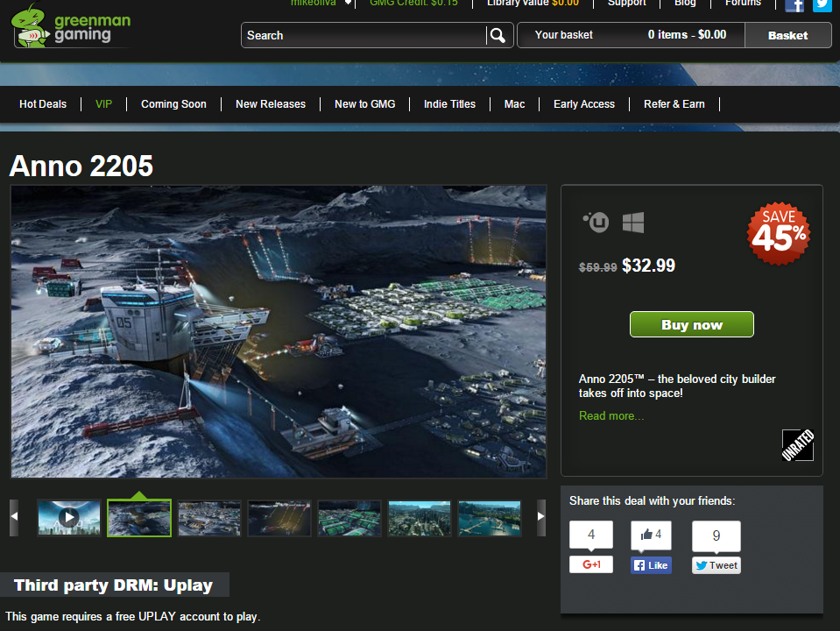The height and width of the screenshot is (631, 840).
Task: Open the VIP menu item
Action: 104,104
